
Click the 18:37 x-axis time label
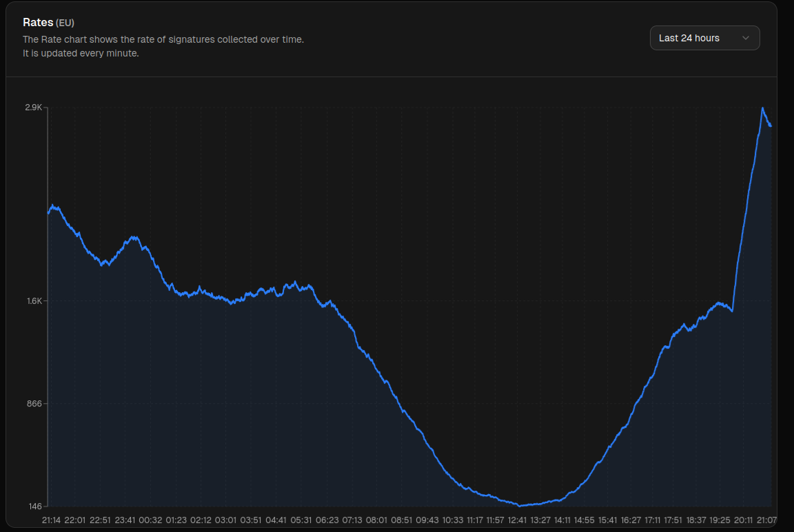695,520
